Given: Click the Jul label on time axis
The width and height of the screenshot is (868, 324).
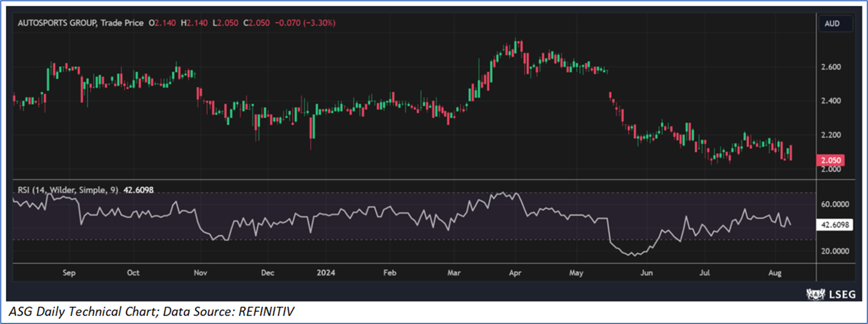Looking at the screenshot, I should coord(705,273).
